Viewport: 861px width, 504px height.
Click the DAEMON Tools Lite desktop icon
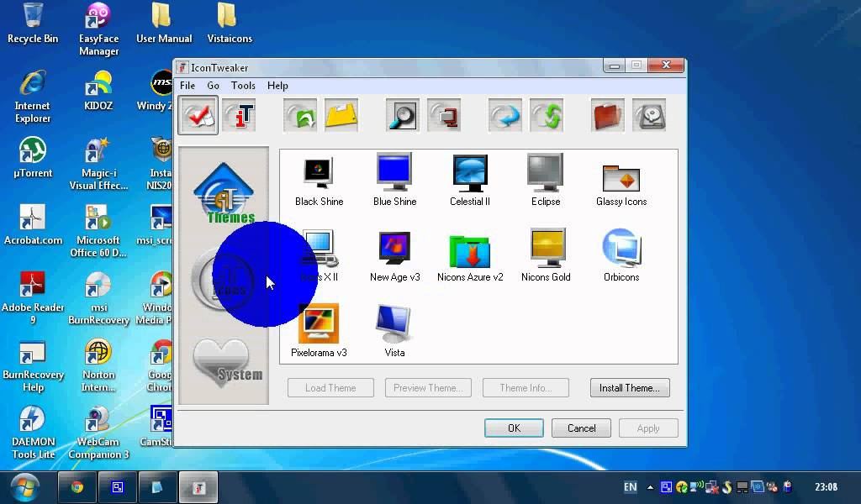[33, 433]
